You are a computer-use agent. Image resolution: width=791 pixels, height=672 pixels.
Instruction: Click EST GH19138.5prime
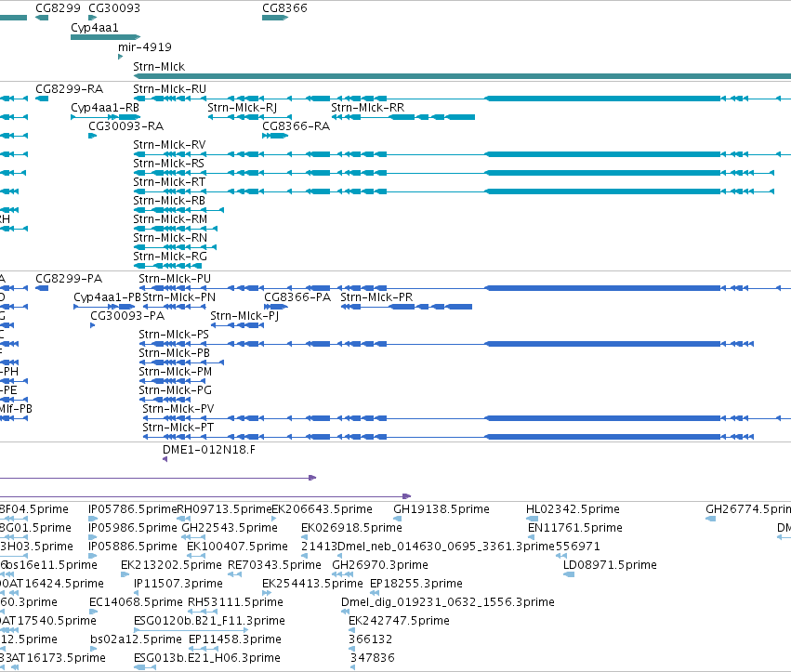[x=442, y=509]
